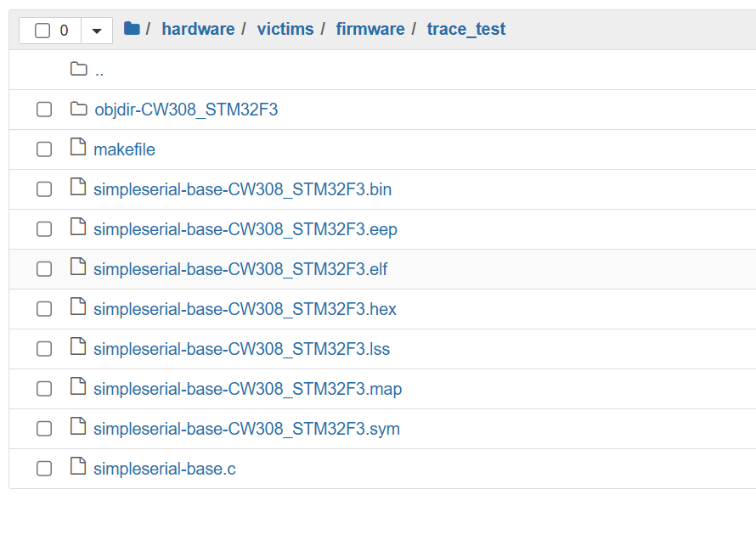756x540 pixels.
Task: Open the selection dropdown arrow in header
Action: click(x=97, y=31)
